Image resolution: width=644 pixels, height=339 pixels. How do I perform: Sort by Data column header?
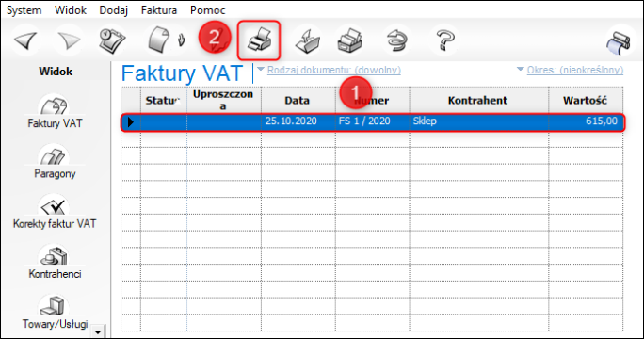[298, 100]
